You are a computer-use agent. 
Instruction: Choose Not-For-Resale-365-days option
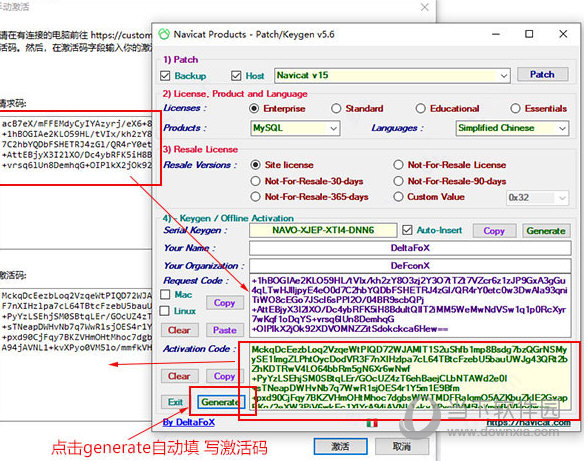pyautogui.click(x=256, y=197)
